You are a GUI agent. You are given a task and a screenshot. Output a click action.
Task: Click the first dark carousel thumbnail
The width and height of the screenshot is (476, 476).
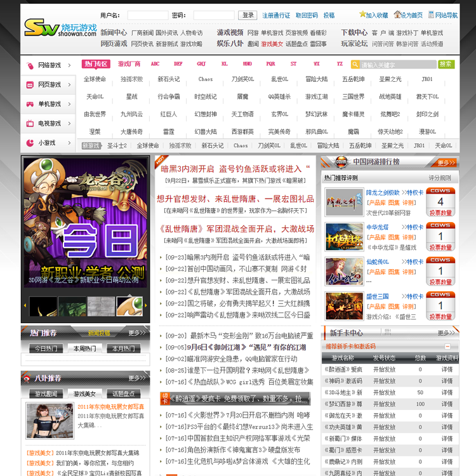[43, 307]
